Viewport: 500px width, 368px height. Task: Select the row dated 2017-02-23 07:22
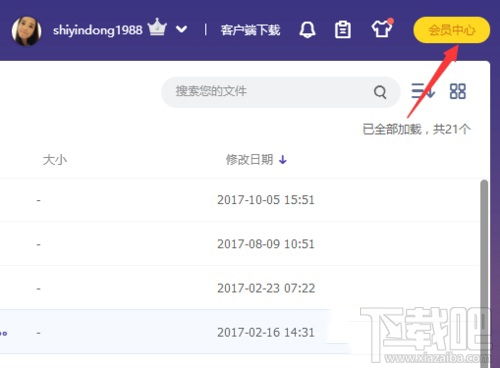[x=240, y=288]
